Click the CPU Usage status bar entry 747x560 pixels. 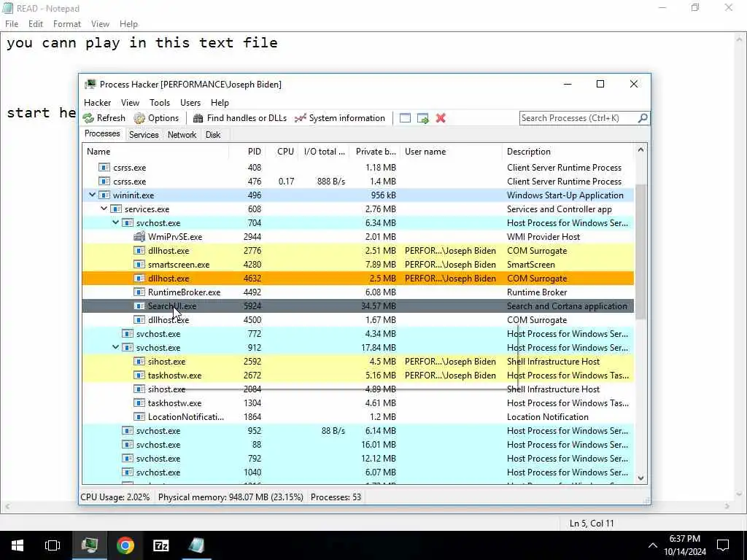(115, 497)
